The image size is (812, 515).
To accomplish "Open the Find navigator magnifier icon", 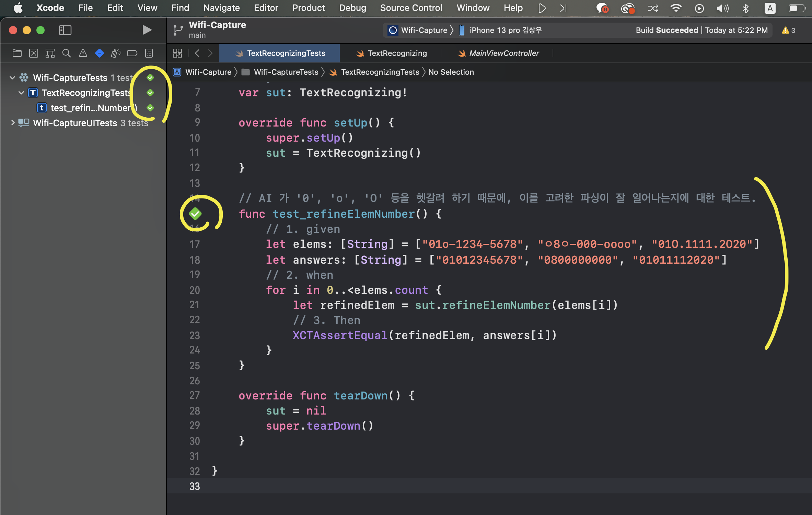I will click(67, 53).
